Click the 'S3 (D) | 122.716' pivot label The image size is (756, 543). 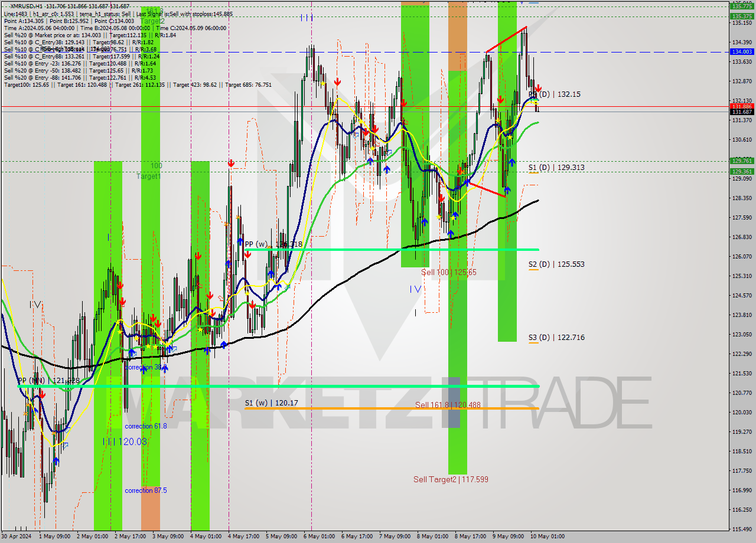tap(556, 338)
